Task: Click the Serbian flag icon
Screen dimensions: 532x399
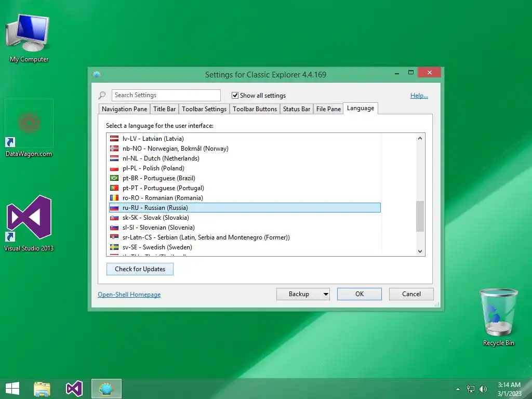Action: point(114,237)
